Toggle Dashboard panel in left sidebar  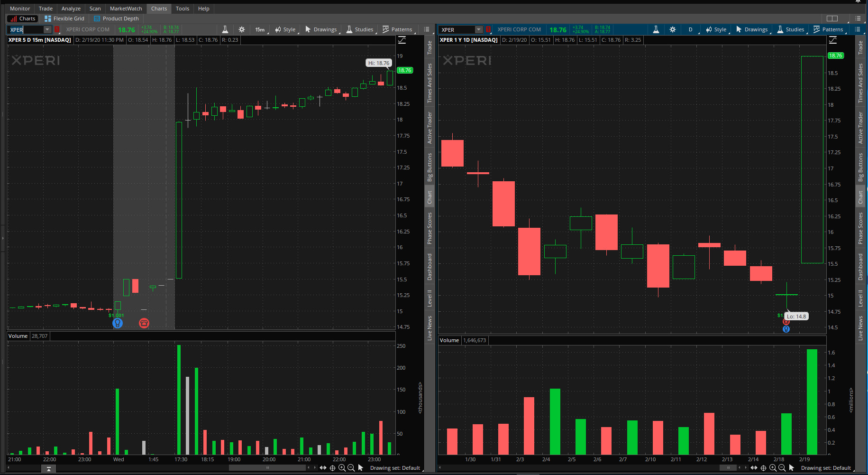click(429, 267)
